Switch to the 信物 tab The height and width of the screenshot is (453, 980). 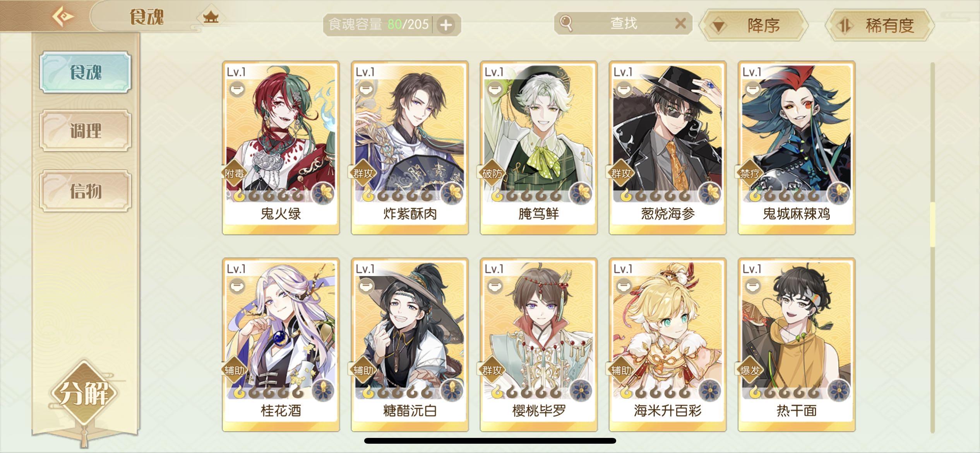[86, 191]
